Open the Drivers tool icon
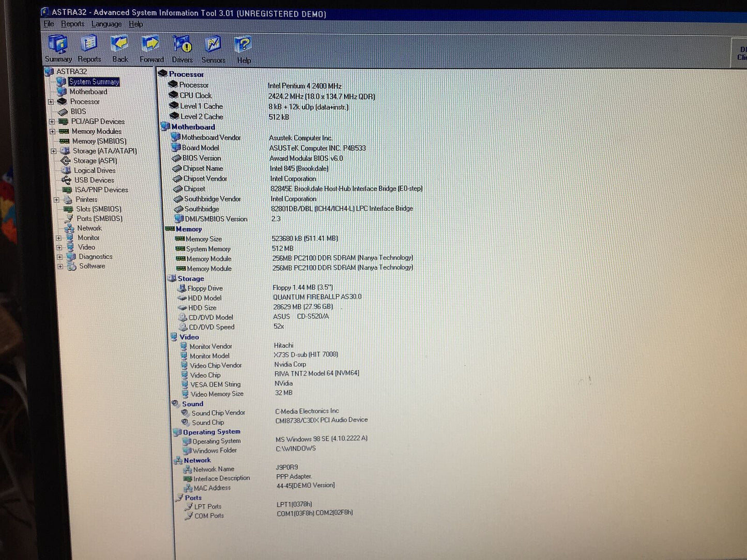 click(x=182, y=45)
